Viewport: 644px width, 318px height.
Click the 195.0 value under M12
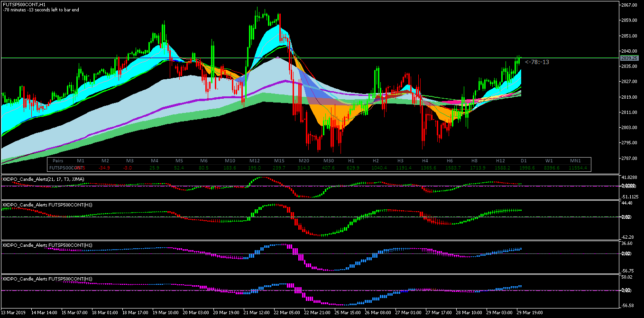255,168
